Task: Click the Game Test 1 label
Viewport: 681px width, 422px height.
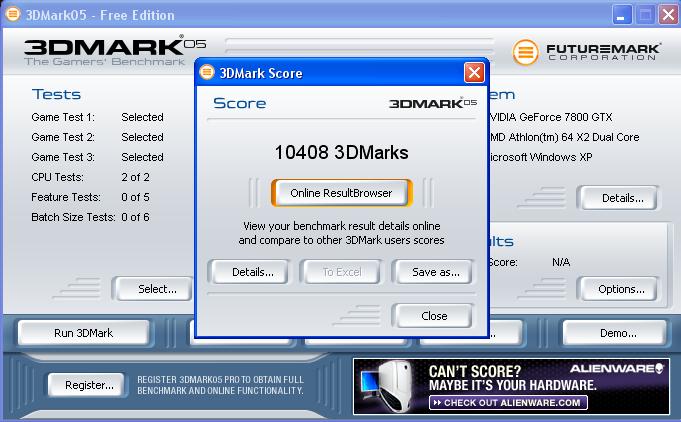Action: pos(63,117)
